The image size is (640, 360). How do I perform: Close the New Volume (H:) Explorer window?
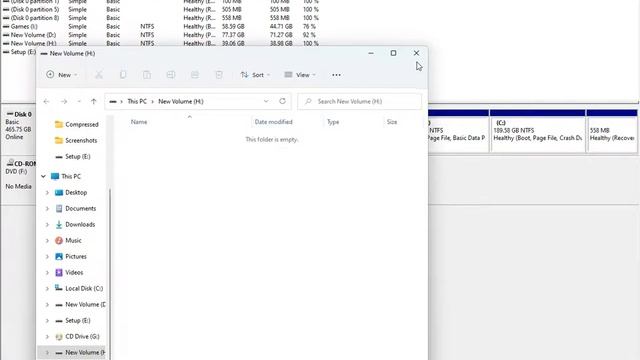coord(416,53)
